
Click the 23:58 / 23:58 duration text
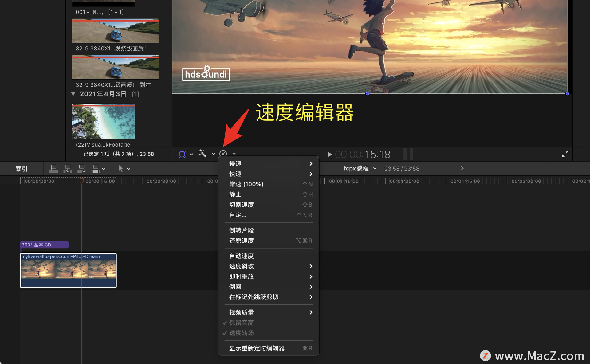(x=402, y=169)
